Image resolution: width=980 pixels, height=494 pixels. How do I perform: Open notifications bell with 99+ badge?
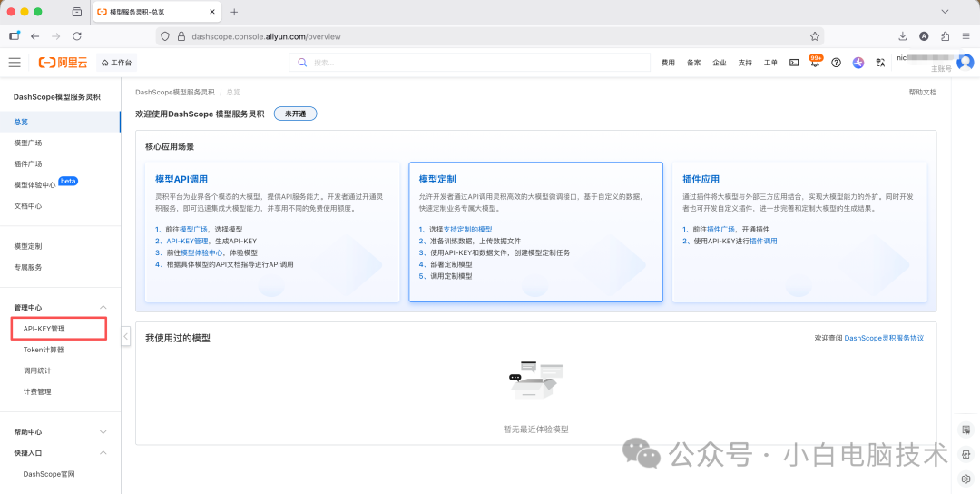[x=815, y=62]
